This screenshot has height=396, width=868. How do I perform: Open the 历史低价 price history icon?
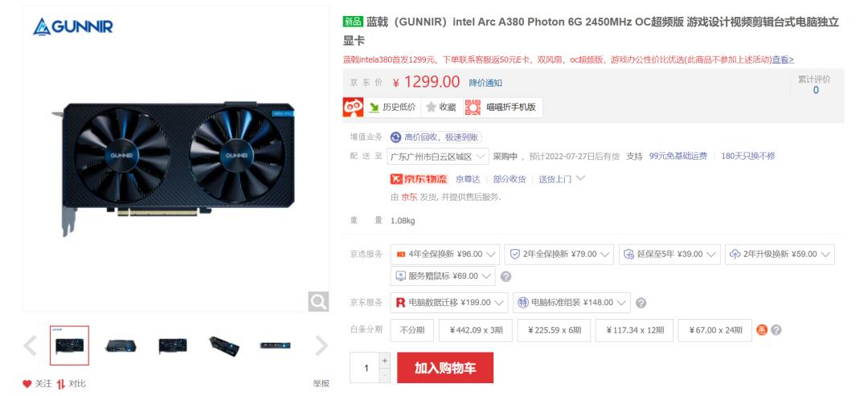click(x=375, y=108)
